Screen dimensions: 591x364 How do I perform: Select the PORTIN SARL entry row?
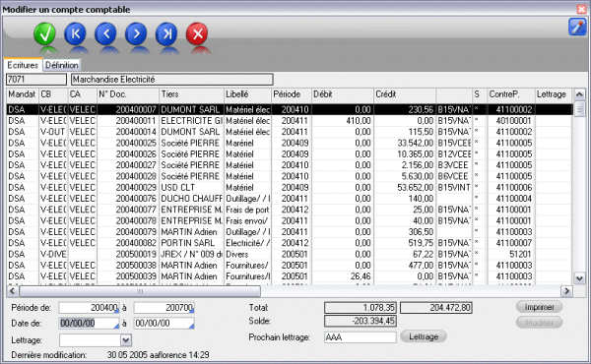coord(289,243)
